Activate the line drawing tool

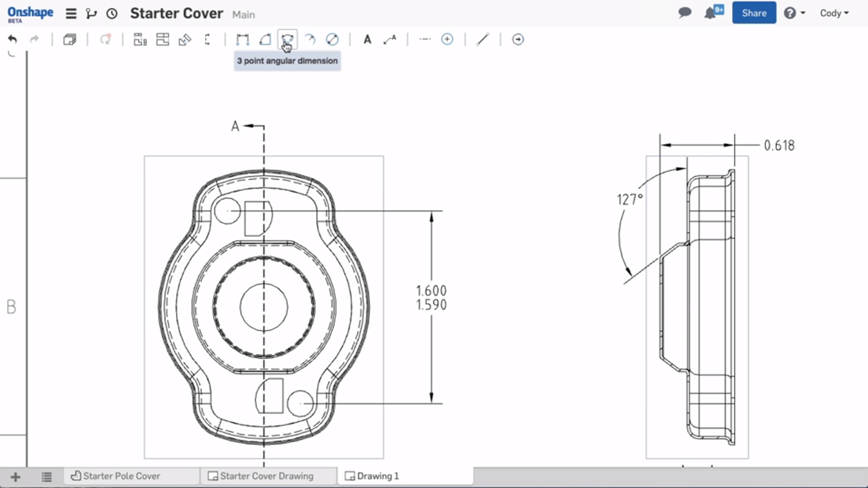pyautogui.click(x=482, y=39)
